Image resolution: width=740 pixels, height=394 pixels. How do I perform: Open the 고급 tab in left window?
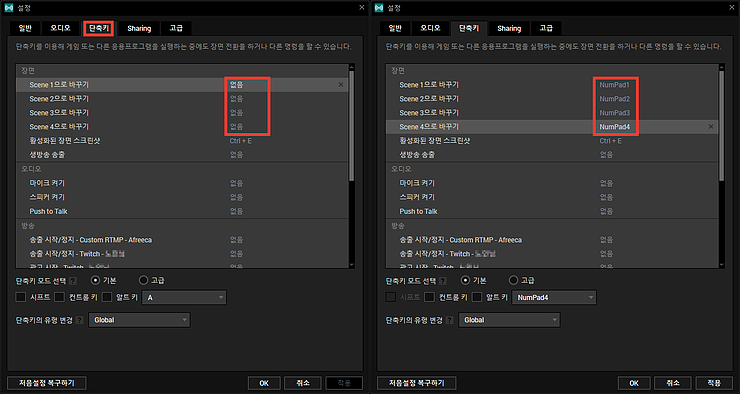[176, 28]
